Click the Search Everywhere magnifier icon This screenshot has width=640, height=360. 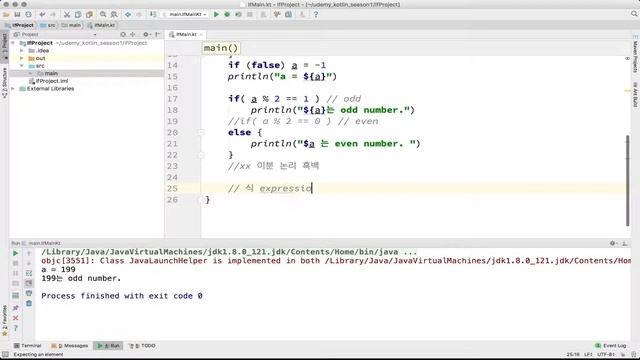pos(634,14)
